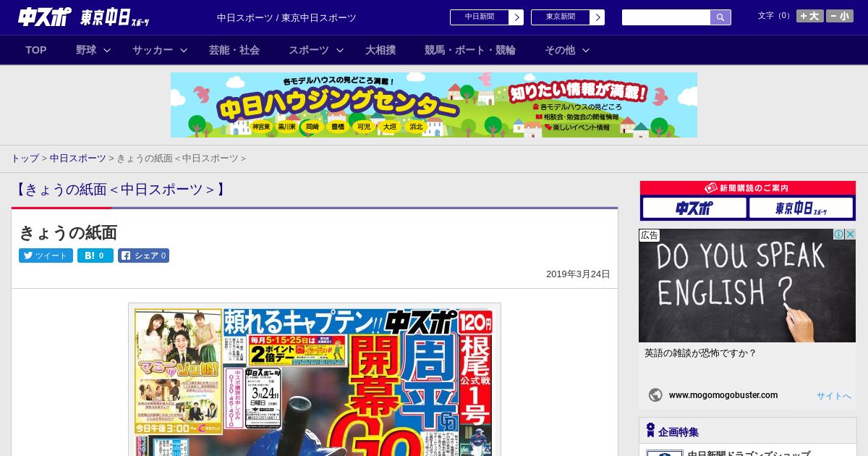868x456 pixels.
Task: Select 競馬・ボート・競輪 in navigation bar
Action: [470, 50]
